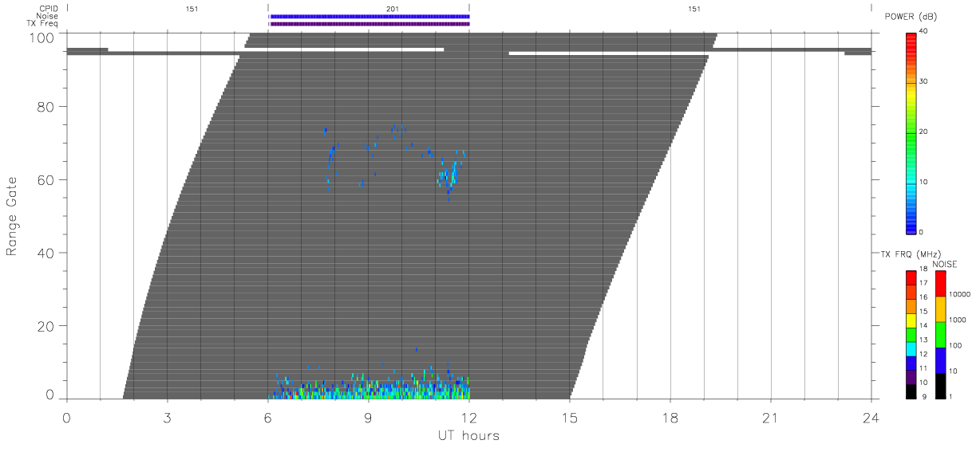Screen dimensions: 980x452
Task: Click the "TX Freq" row label
Action: (43, 23)
